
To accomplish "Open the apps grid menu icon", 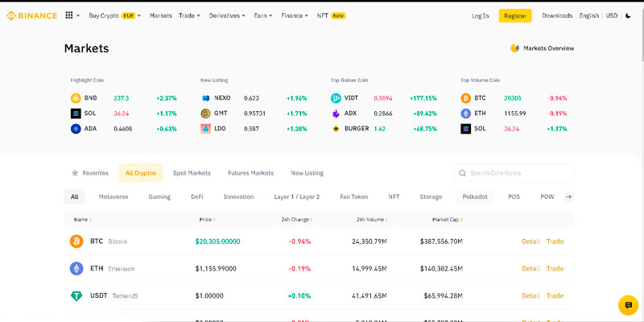I will tap(69, 15).
